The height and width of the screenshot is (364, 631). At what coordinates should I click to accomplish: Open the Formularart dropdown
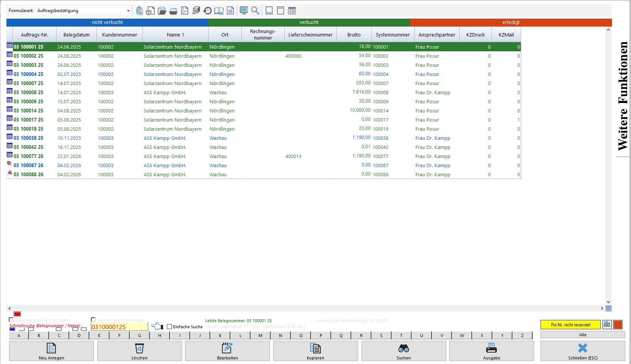(128, 11)
